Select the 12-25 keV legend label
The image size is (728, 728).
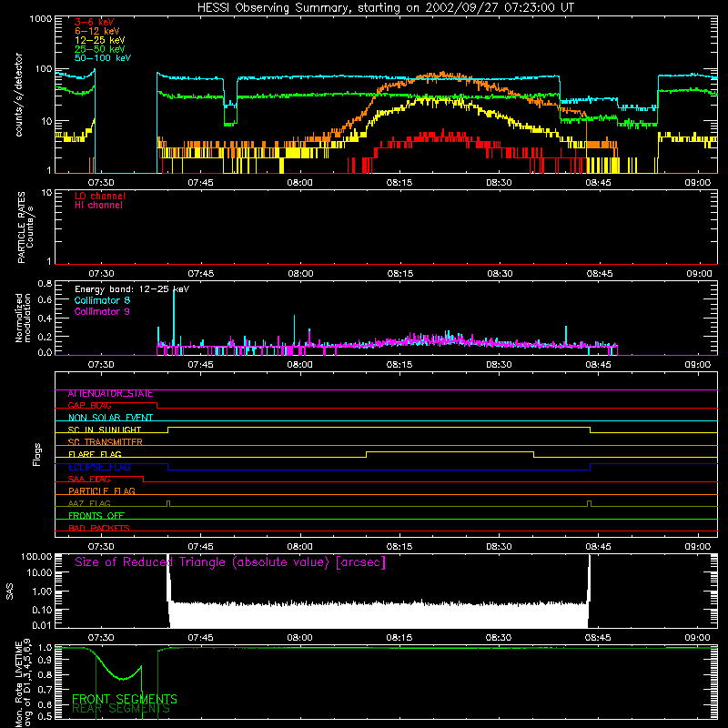click(x=100, y=40)
